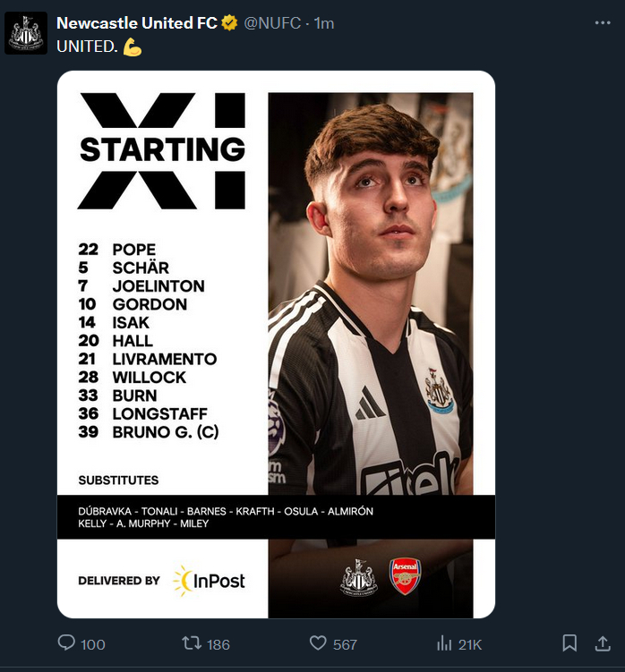This screenshot has height=672, width=625.
Task: Bookmark this tweet
Action: pyautogui.click(x=569, y=642)
